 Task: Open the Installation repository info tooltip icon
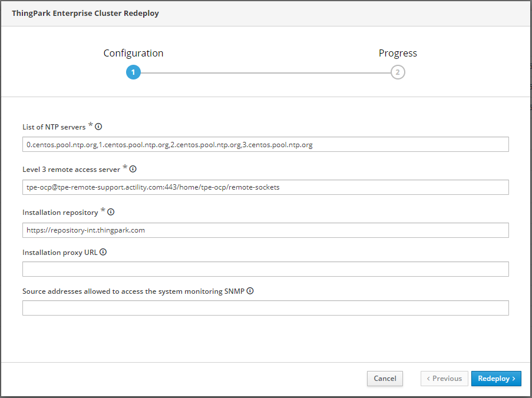click(x=111, y=212)
